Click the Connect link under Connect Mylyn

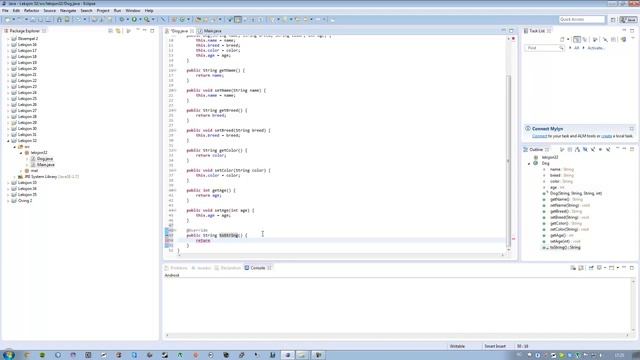(x=539, y=136)
